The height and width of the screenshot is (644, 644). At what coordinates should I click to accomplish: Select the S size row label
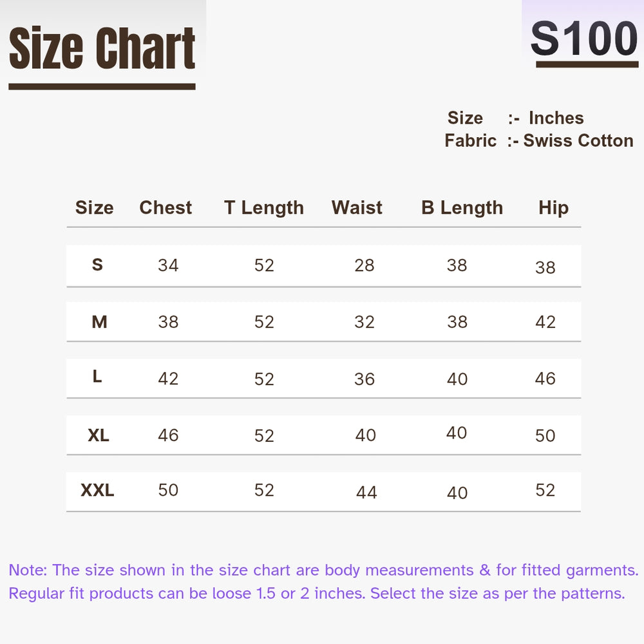(x=97, y=265)
